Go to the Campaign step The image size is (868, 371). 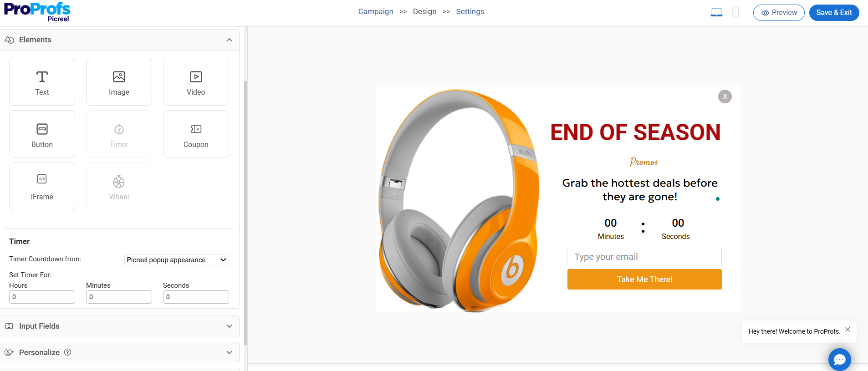pyautogui.click(x=376, y=11)
